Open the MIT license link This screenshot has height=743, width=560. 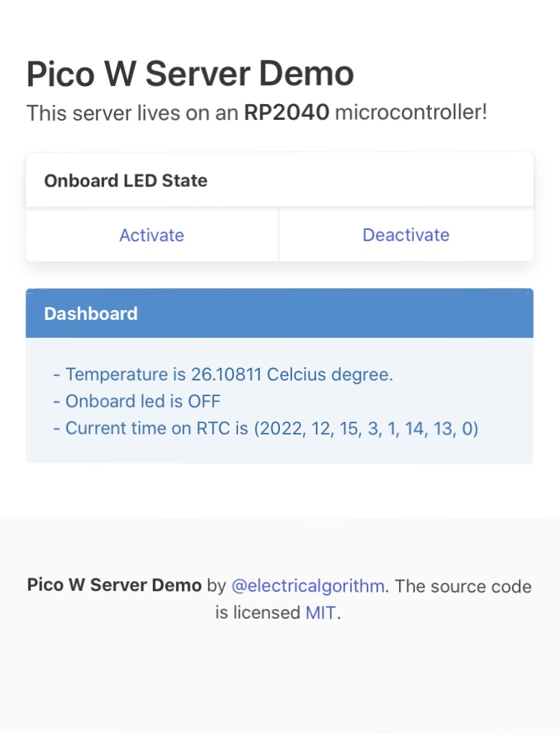click(x=320, y=613)
